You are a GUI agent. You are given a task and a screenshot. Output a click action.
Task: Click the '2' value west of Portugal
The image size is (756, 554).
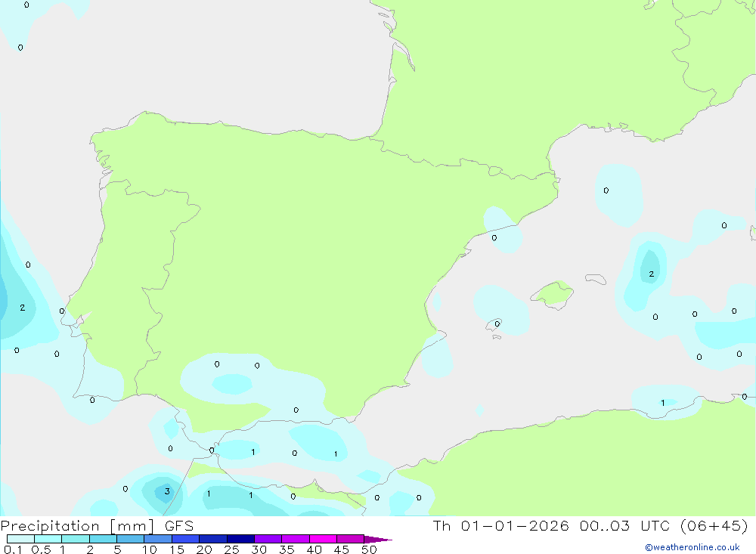click(22, 307)
